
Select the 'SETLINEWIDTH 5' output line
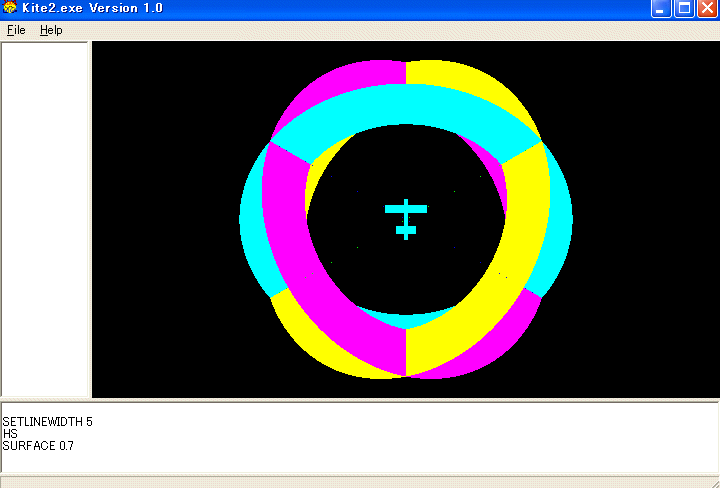[x=47, y=421]
